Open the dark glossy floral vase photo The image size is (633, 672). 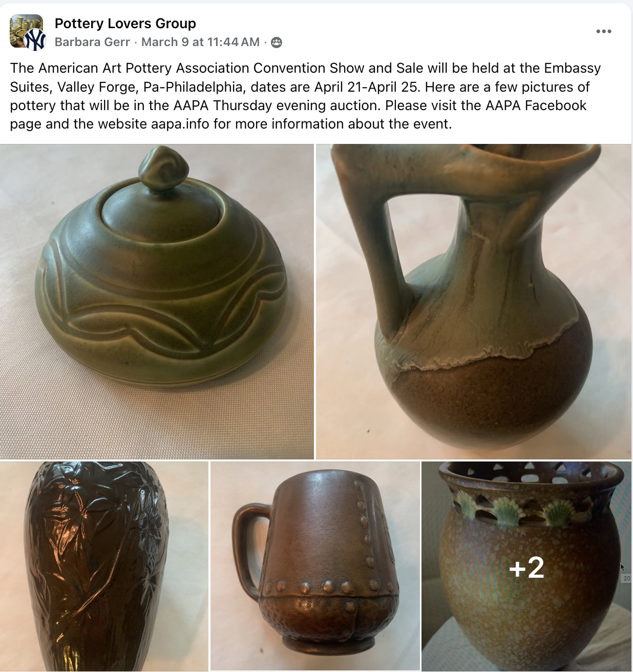coord(104,566)
